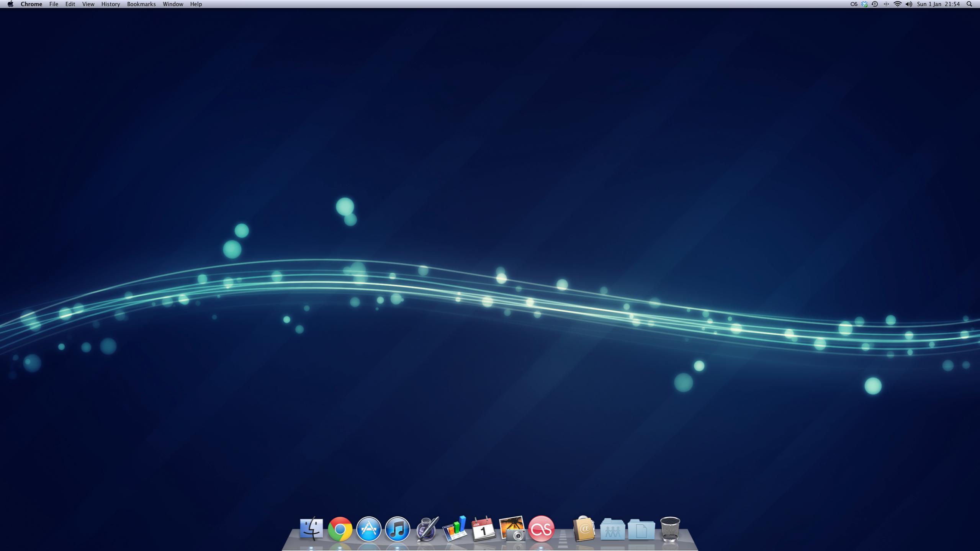Screen dimensions: 980x551
Task: Open iPhoto from the dock
Action: [x=512, y=529]
